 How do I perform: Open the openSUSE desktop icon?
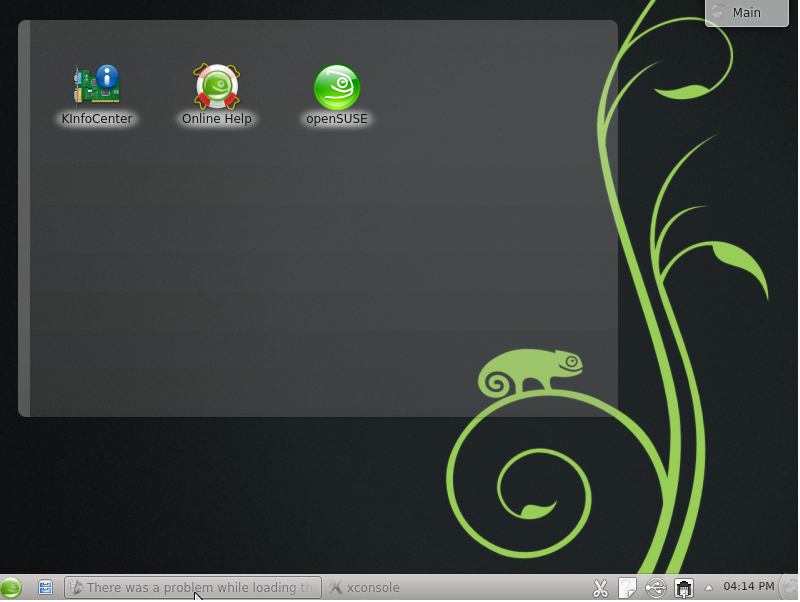[x=337, y=86]
